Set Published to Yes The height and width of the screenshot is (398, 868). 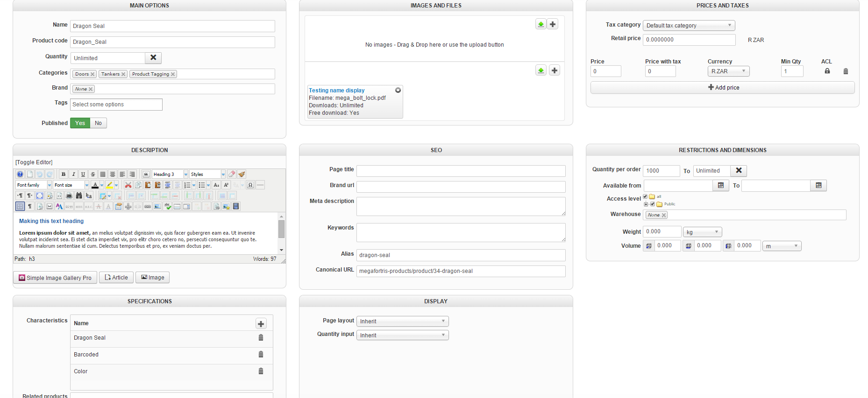point(80,123)
